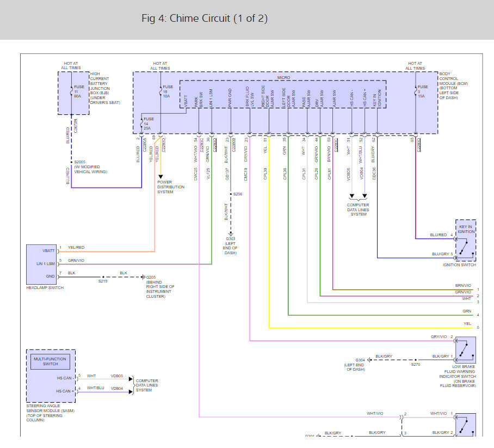Image resolution: width=494 pixels, height=448 pixels.
Task: Click the CPL26 circuit code
Action: 316,174
